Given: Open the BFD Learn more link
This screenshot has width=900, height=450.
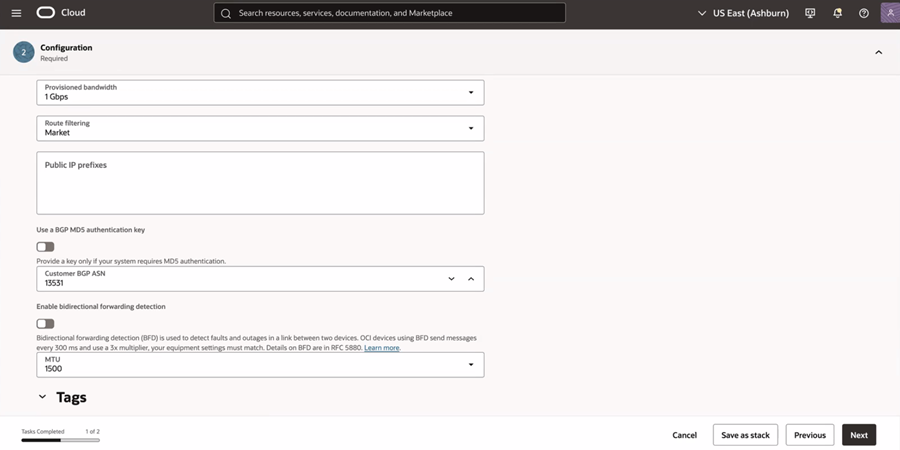Looking at the screenshot, I should [382, 348].
